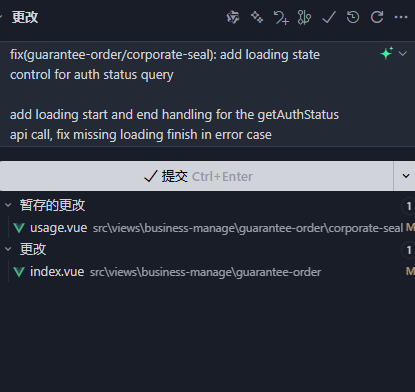Screen dimensions: 415x392
Task: Click the sparkle icon in the header toolbar
Action: point(257,17)
